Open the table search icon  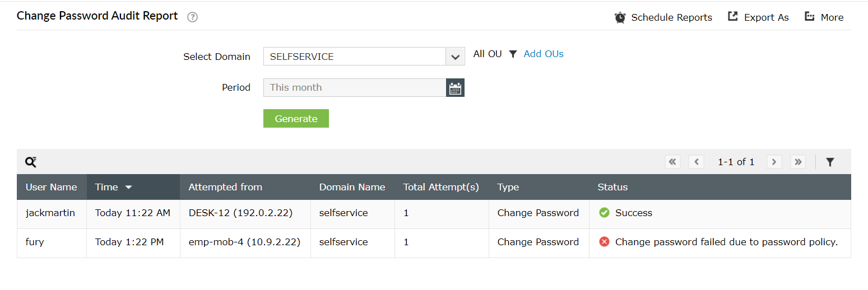pos(31,162)
